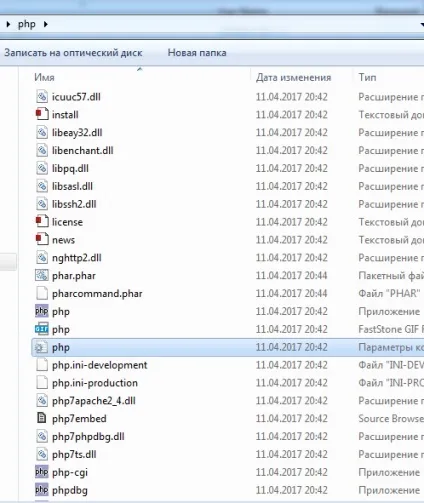Select the php7phpdbg.dll icon
424x503 pixels.
coord(42,437)
